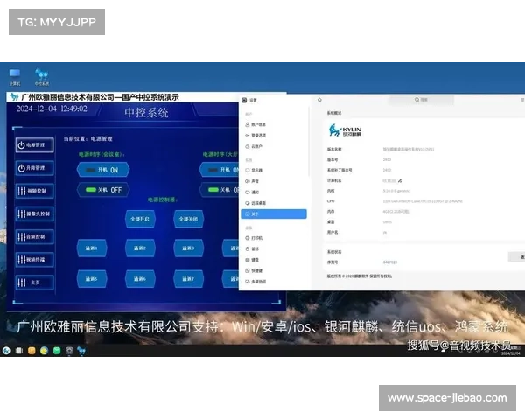
Task: Open 升降管理 in control system sidebar
Action: click(x=34, y=168)
